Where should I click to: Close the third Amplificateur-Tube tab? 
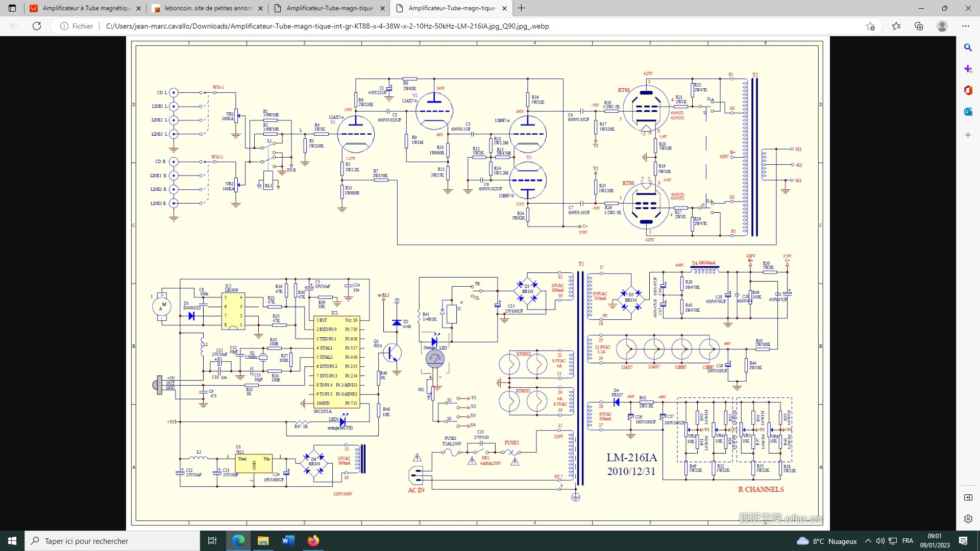point(382,8)
